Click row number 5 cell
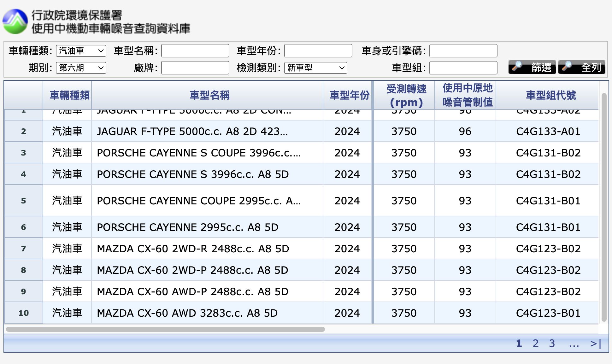Image resolution: width=612 pixels, height=364 pixels. coord(24,201)
